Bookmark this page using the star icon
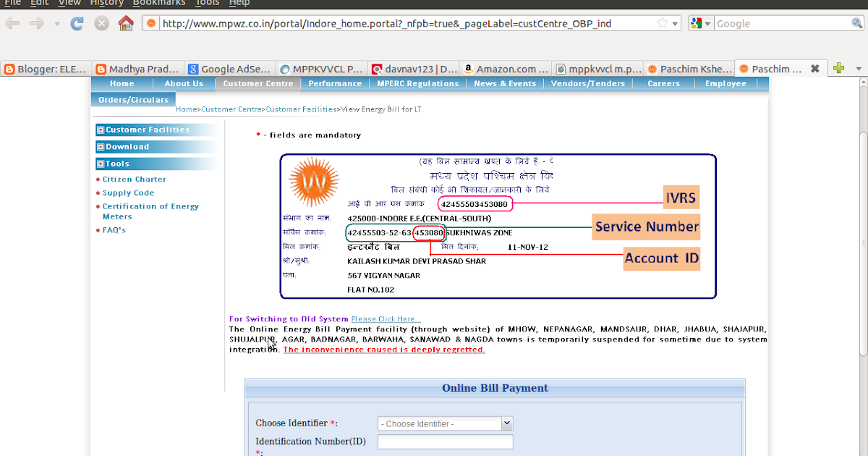 tap(661, 22)
